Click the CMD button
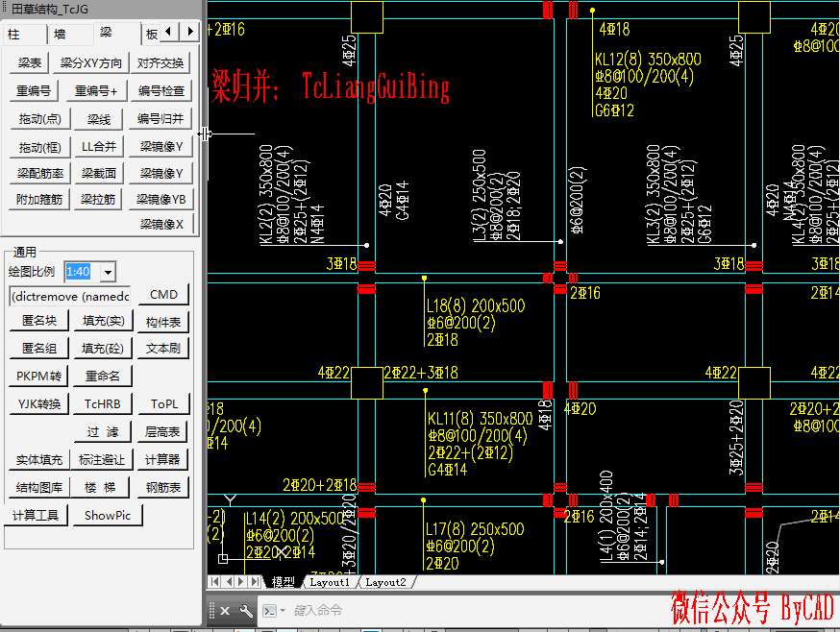The image size is (840, 632). tap(163, 295)
